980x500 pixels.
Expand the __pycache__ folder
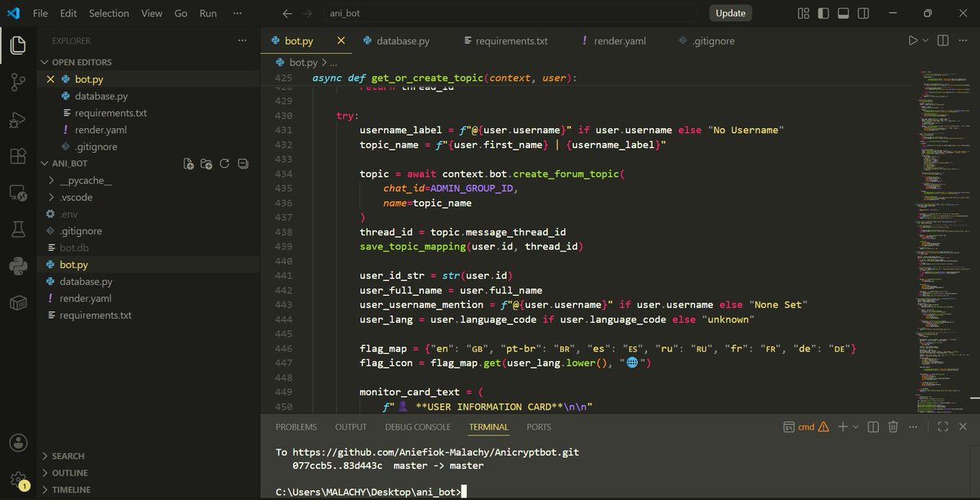coord(85,181)
